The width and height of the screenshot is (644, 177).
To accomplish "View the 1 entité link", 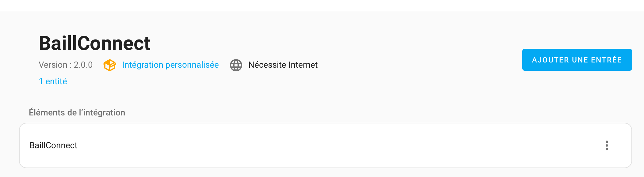I will pyautogui.click(x=53, y=81).
